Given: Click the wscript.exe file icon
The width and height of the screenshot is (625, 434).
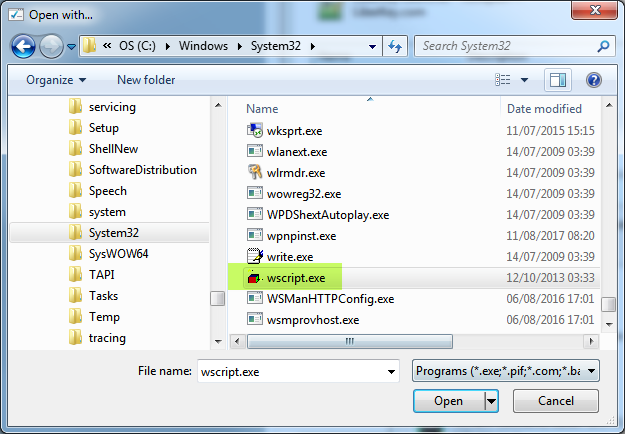Looking at the screenshot, I should 255,277.
